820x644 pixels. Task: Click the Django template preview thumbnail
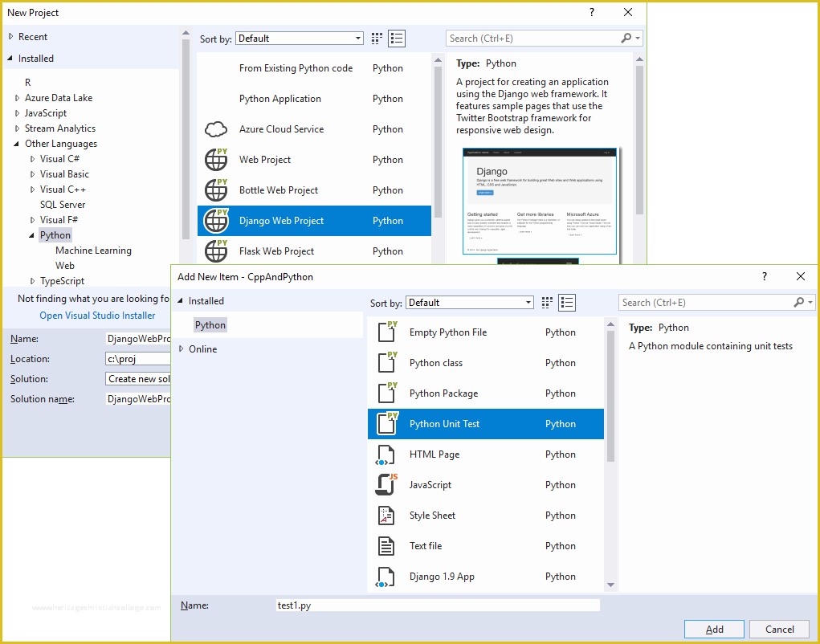point(539,202)
